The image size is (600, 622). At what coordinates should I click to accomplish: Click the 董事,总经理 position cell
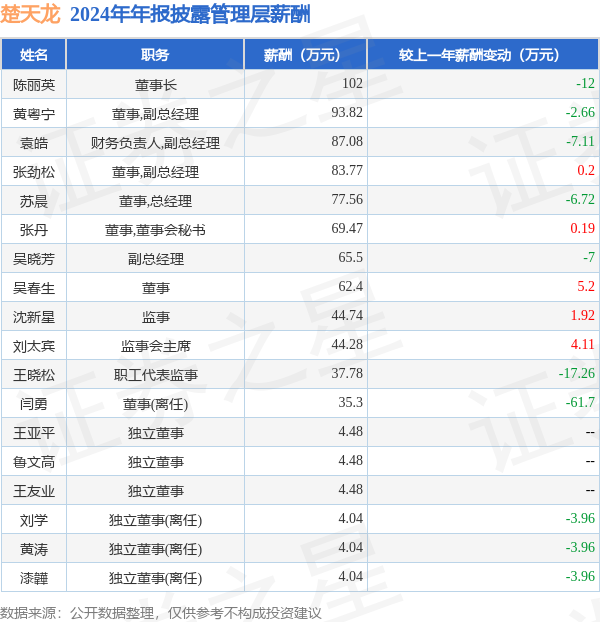155,201
